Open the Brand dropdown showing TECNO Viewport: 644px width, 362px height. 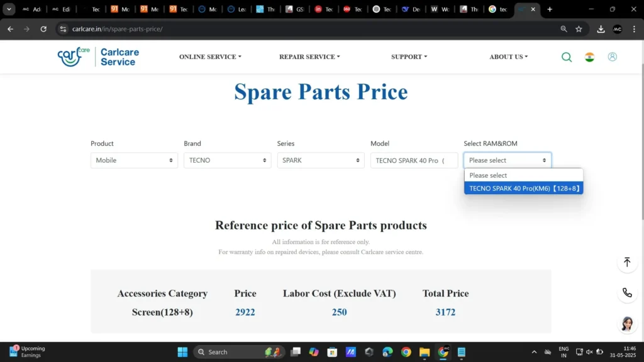(x=227, y=160)
